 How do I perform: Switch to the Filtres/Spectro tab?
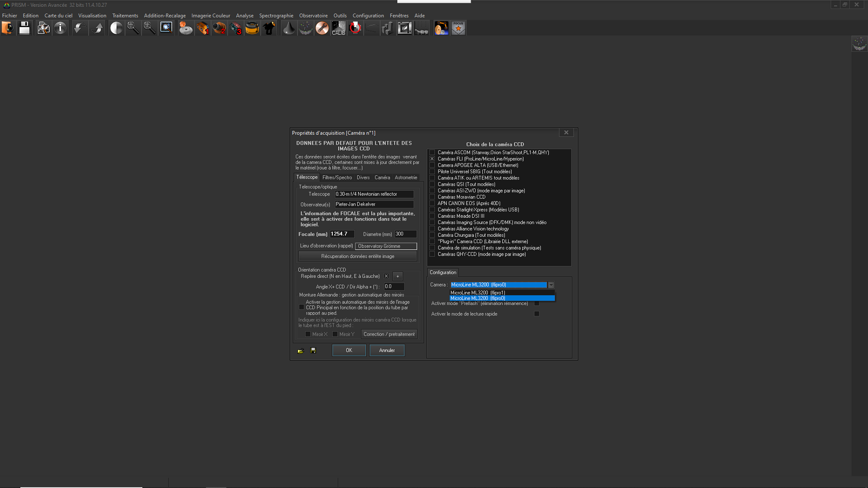click(337, 178)
